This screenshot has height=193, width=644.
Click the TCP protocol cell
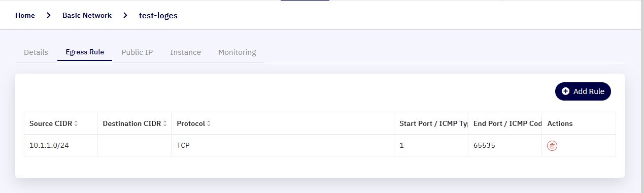point(283,145)
